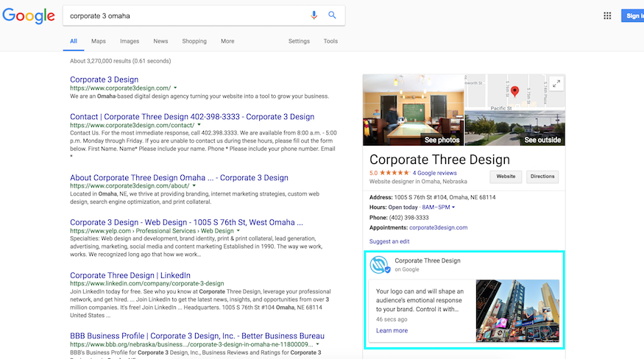This screenshot has width=644, height=359.
Task: Switch to the Maps tab
Action: point(99,41)
